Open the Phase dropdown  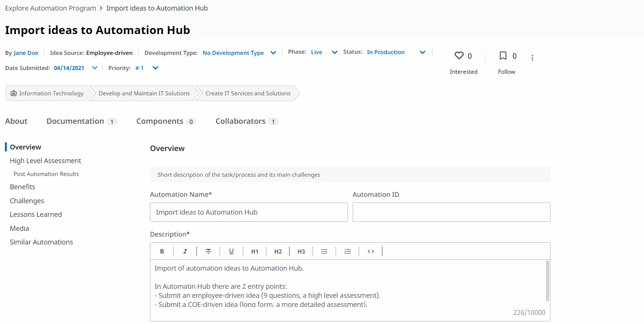click(335, 52)
